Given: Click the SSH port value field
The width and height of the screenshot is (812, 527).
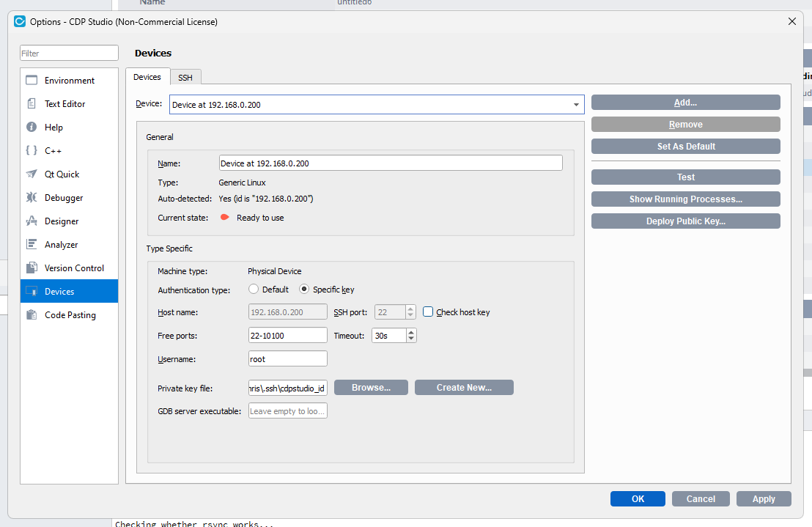Looking at the screenshot, I should 390,312.
